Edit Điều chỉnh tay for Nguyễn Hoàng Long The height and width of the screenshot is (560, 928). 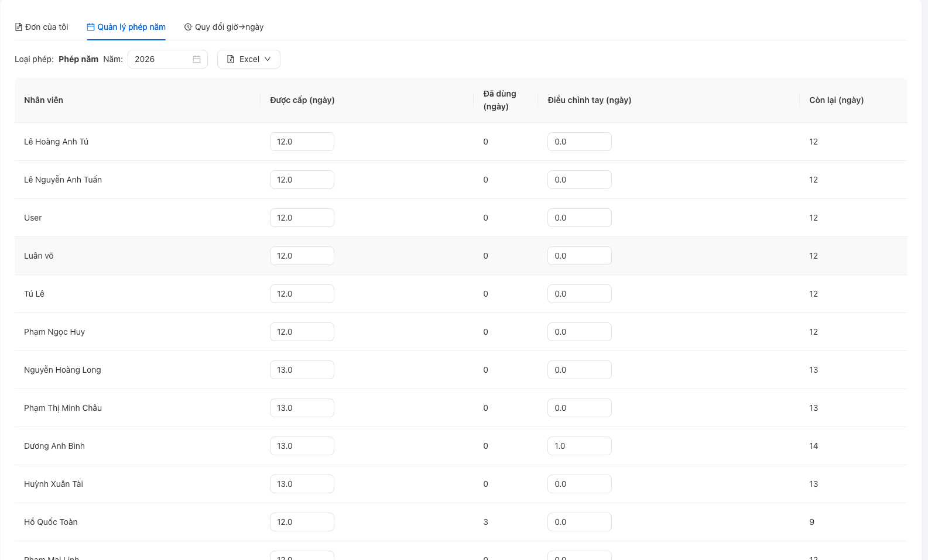[580, 370]
